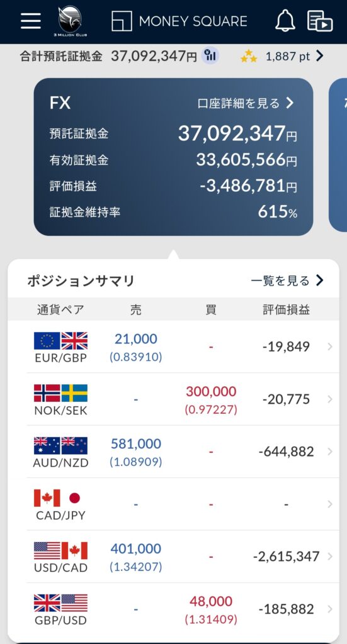Expand the USD/CAD row chevron
This screenshot has height=644, width=347.
[330, 557]
